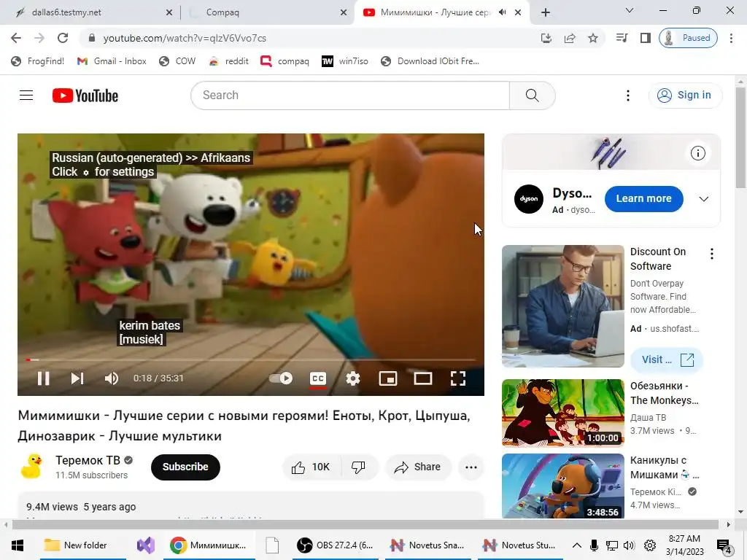747x560 pixels.
Task: Open the win7iso bookmark
Action: [x=345, y=61]
